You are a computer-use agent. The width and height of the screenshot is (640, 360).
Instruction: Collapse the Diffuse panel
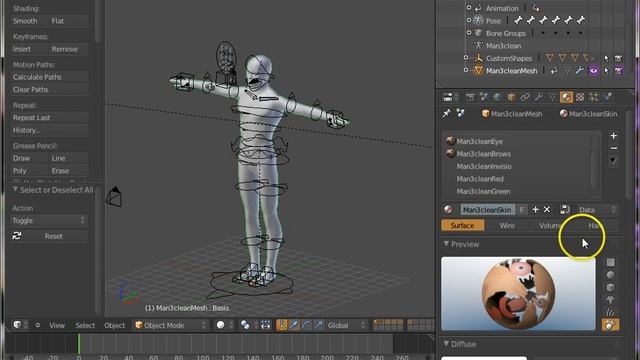(x=446, y=344)
